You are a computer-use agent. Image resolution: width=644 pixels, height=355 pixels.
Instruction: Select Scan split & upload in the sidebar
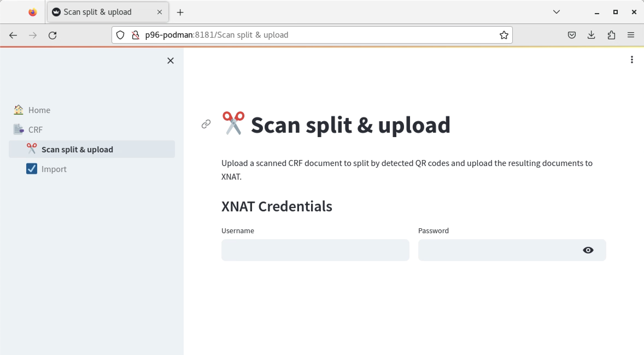77,149
